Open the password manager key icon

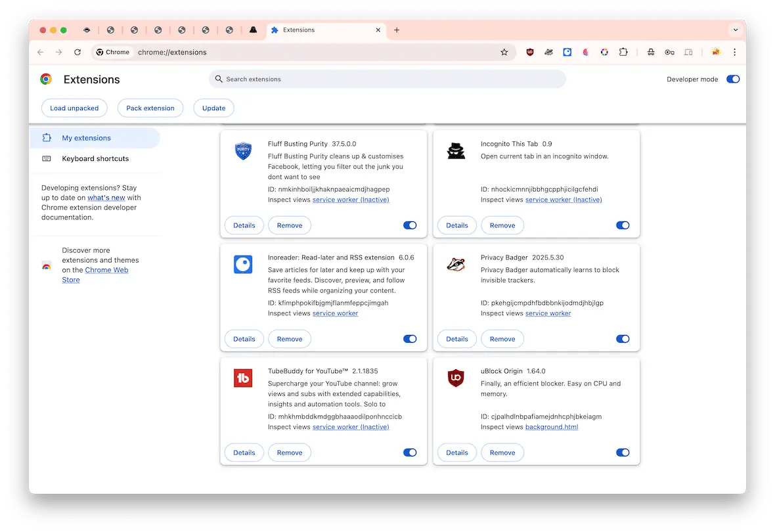pyautogui.click(x=670, y=52)
